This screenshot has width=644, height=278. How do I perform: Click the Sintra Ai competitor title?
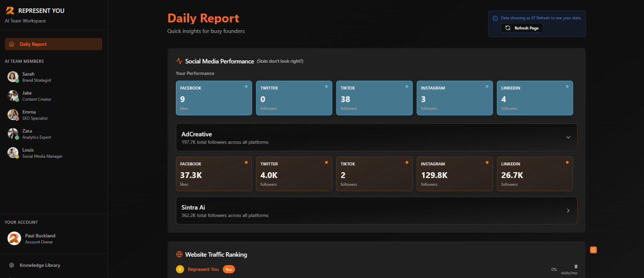click(x=193, y=208)
